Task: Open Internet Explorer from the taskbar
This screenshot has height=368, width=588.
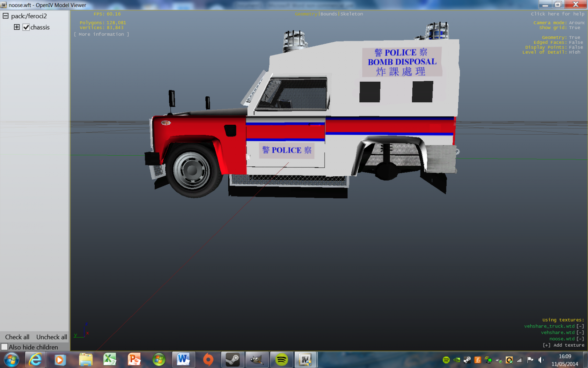Action: click(36, 360)
